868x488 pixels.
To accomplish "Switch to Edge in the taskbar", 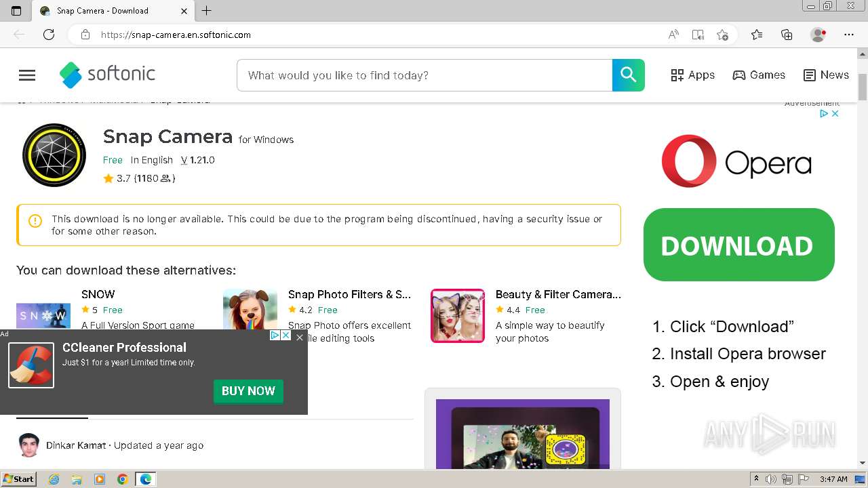I will point(146,479).
